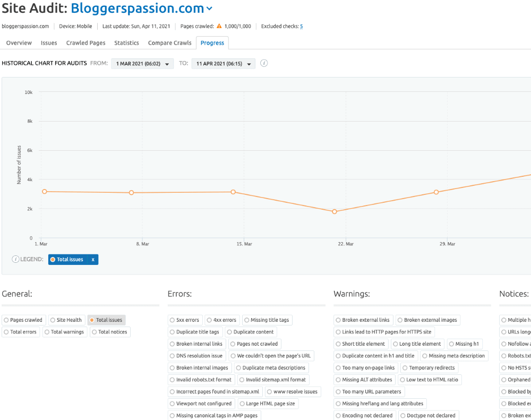The width and height of the screenshot is (531, 420).
Task: Click the 15 March data point on chart
Action: 233,192
